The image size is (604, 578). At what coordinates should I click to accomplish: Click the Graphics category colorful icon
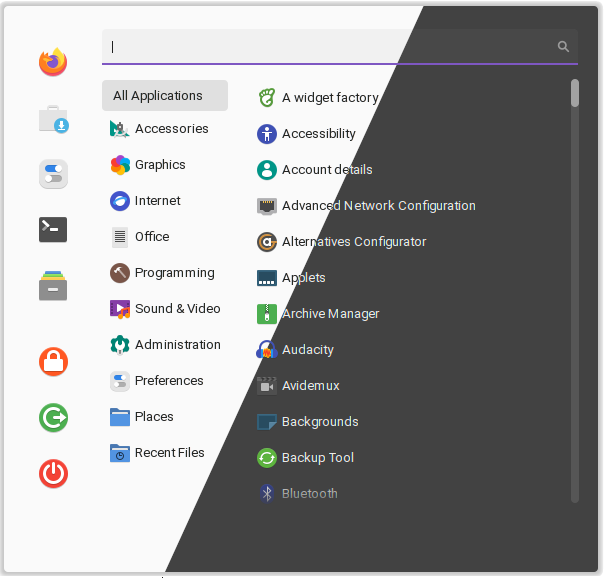pos(120,165)
